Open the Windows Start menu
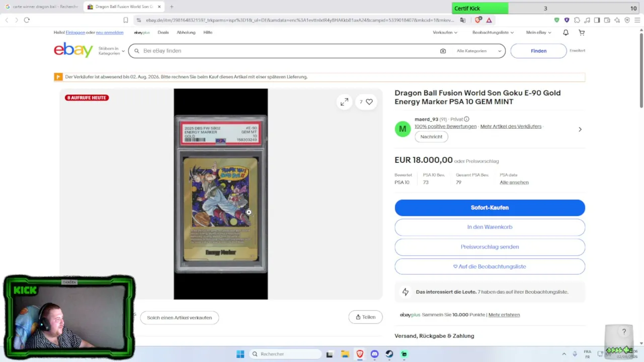 (240, 354)
